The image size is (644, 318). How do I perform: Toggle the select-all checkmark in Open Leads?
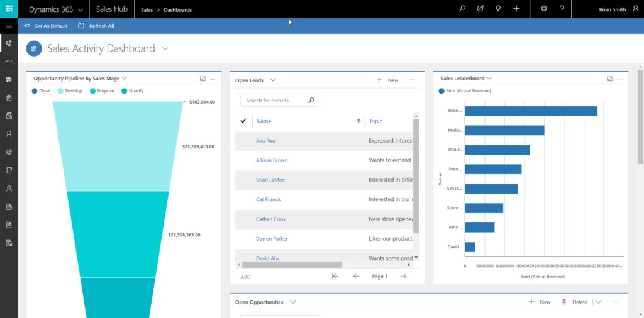pos(243,121)
